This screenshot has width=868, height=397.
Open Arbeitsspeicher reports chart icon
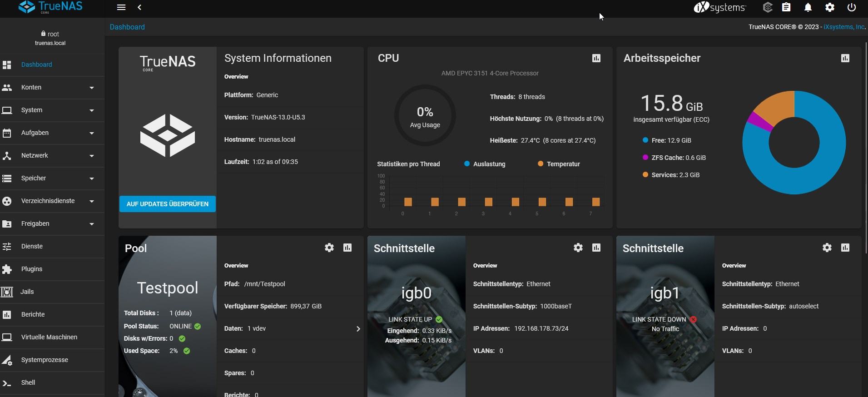845,58
